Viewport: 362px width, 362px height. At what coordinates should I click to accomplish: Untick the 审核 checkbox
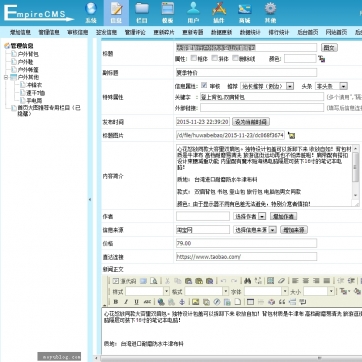pyautogui.click(x=204, y=85)
